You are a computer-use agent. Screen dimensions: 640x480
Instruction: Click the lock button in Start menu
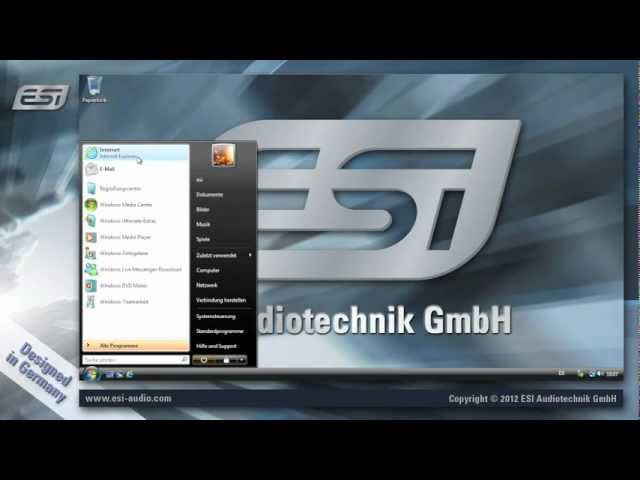click(x=226, y=360)
